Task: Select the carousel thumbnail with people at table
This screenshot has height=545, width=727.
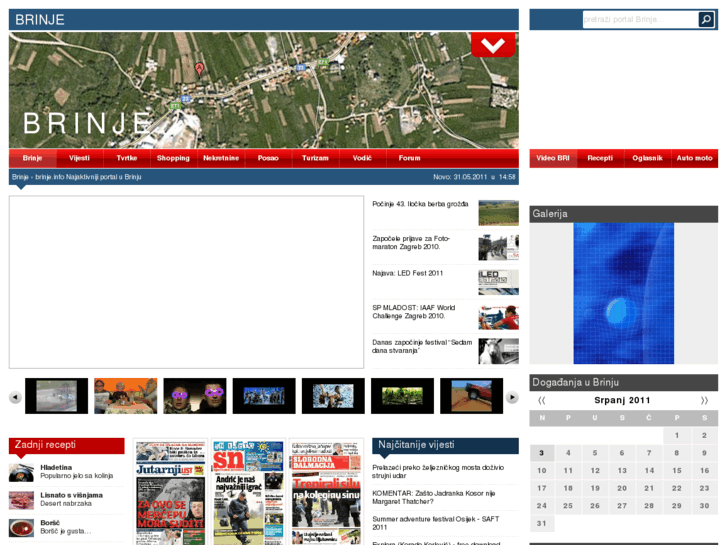Action: (126, 396)
